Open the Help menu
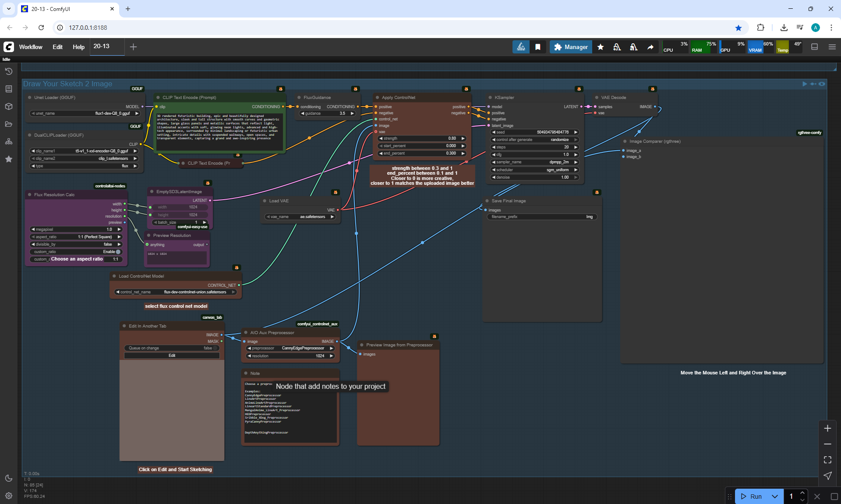The height and width of the screenshot is (504, 841). click(x=78, y=47)
